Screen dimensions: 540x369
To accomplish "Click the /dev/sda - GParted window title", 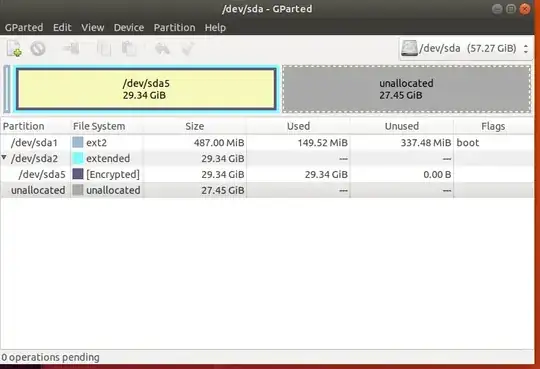I will pyautogui.click(x=267, y=9).
